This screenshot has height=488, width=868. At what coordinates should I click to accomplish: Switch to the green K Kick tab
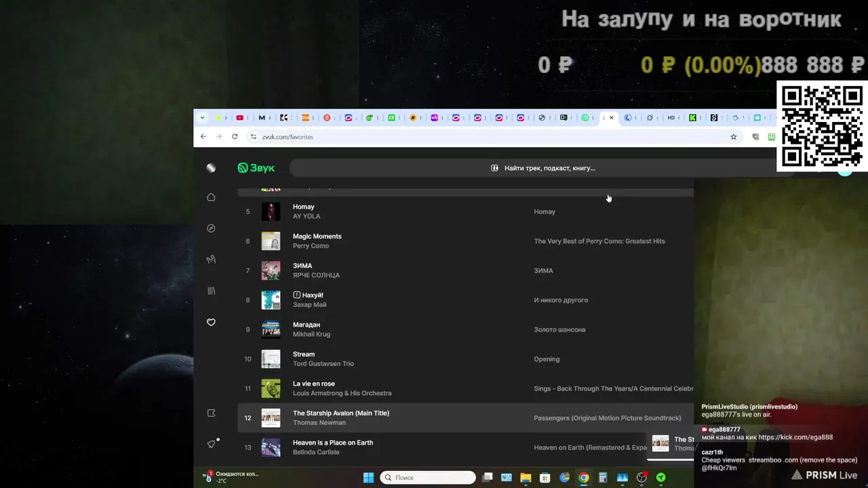(692, 118)
